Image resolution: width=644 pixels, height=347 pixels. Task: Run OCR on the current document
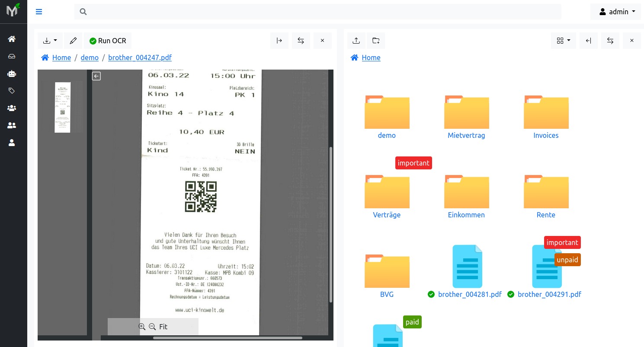(107, 40)
